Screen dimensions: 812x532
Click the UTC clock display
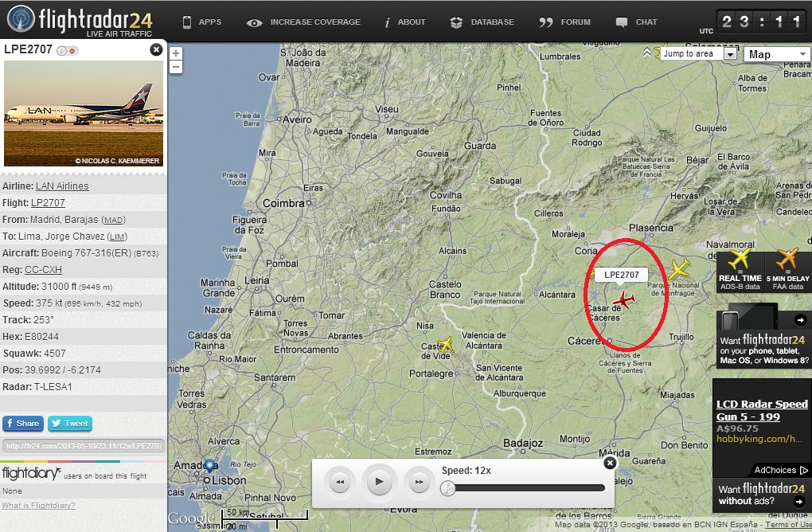(761, 22)
